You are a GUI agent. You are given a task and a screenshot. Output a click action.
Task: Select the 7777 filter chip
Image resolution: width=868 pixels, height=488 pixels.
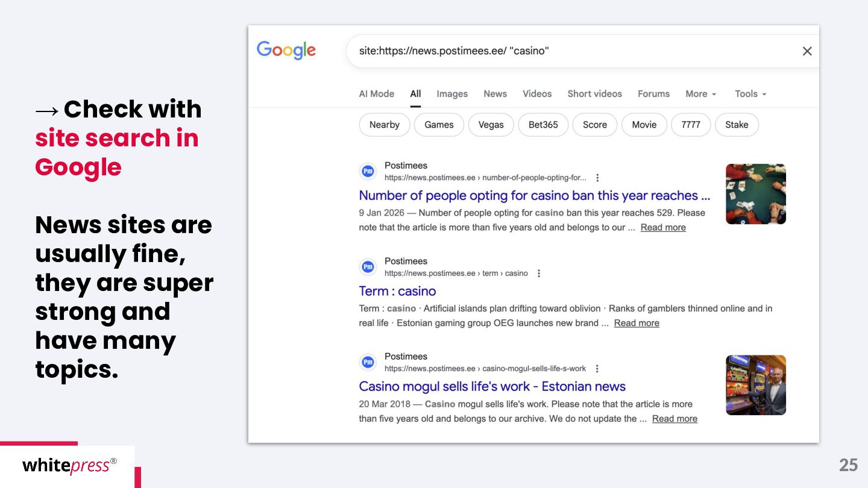pos(691,125)
